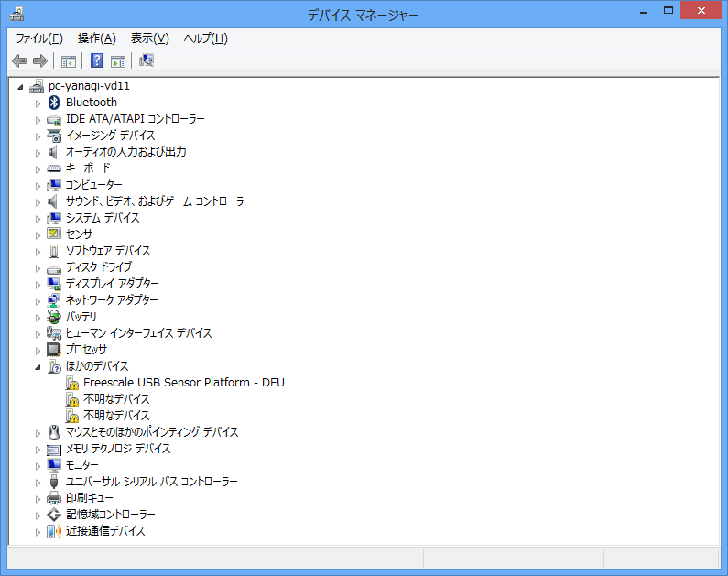Click the マウス pointing devices icon
Screen dimensions: 728x576
click(54, 432)
